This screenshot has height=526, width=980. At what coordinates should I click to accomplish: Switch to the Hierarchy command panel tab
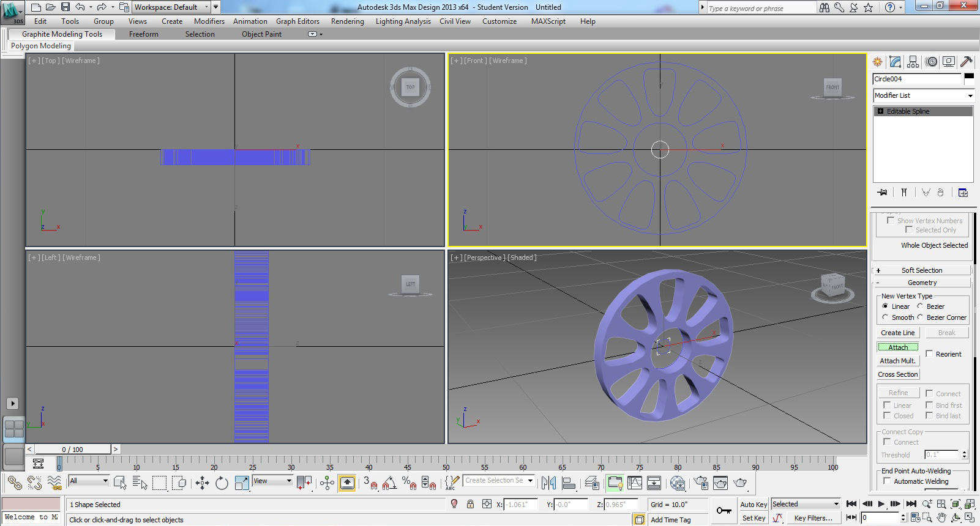[x=913, y=62]
